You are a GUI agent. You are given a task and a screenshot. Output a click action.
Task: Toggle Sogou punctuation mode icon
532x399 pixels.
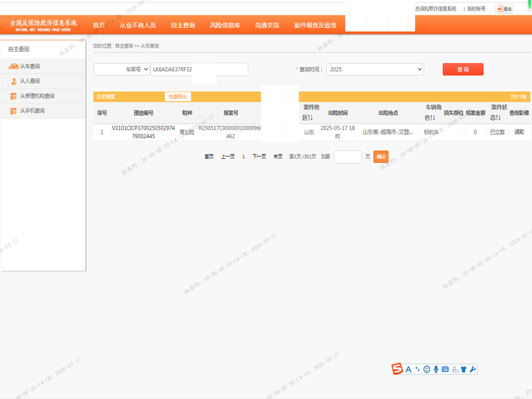click(x=418, y=369)
